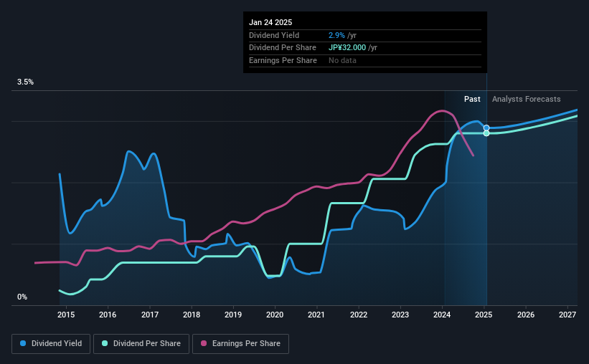Click the 0% y-axis label
Screen dimensions: 589x364
22,297
